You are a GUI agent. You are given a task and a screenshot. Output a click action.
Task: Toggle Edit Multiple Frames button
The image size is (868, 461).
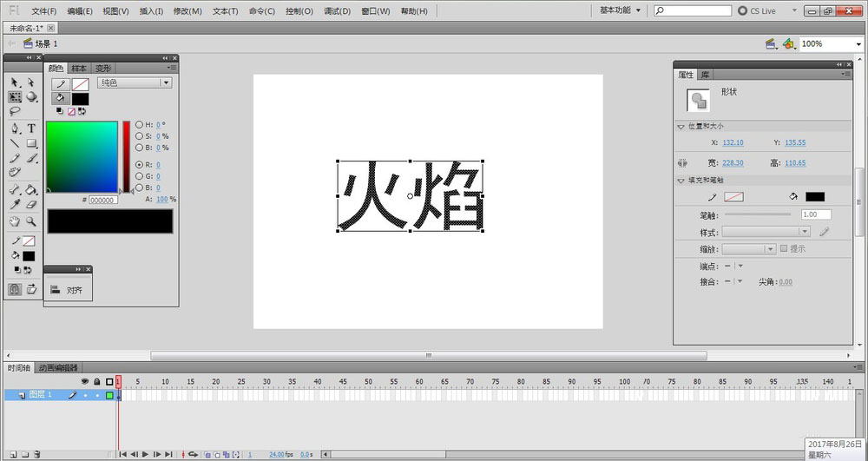(227, 454)
